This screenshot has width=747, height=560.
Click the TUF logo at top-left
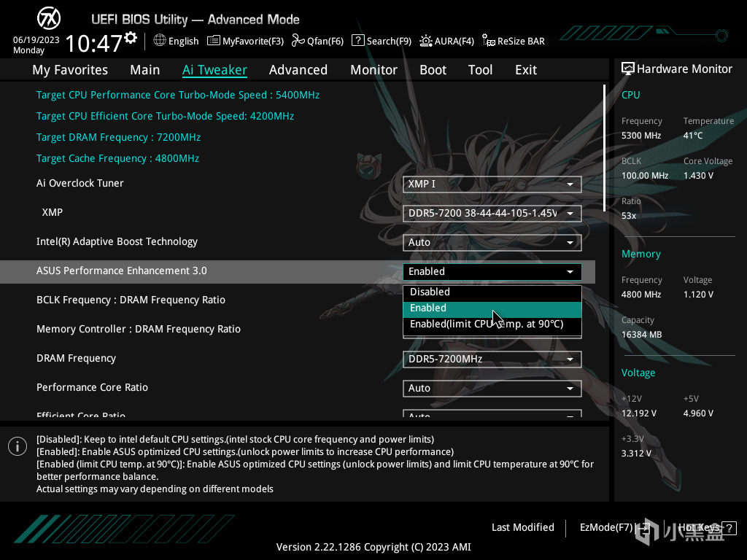(49, 18)
